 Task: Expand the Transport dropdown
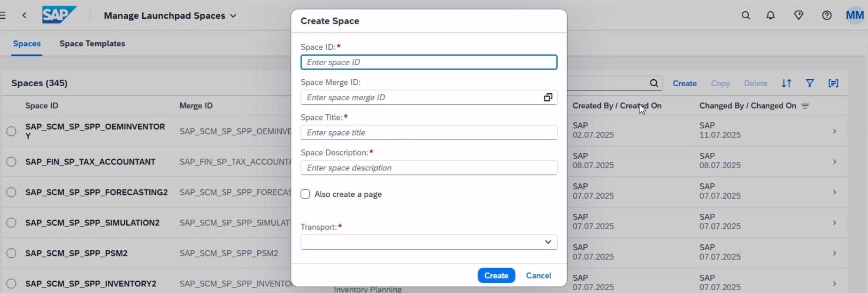coord(548,242)
